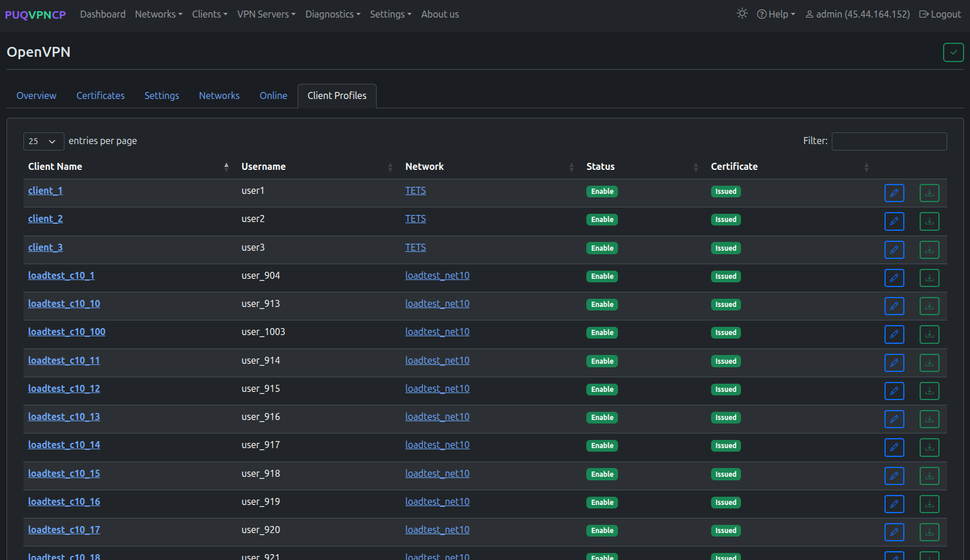Open the About us page
The image size is (970, 560).
click(440, 14)
